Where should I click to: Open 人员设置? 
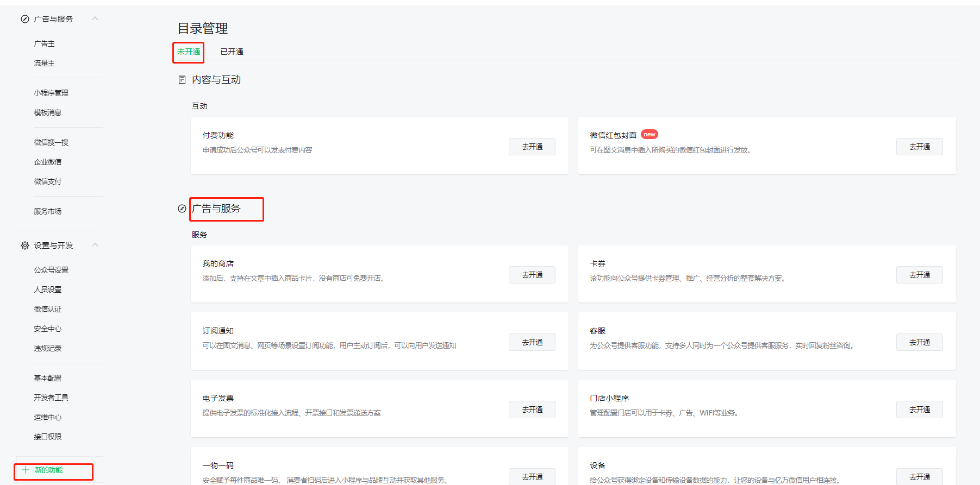point(48,289)
